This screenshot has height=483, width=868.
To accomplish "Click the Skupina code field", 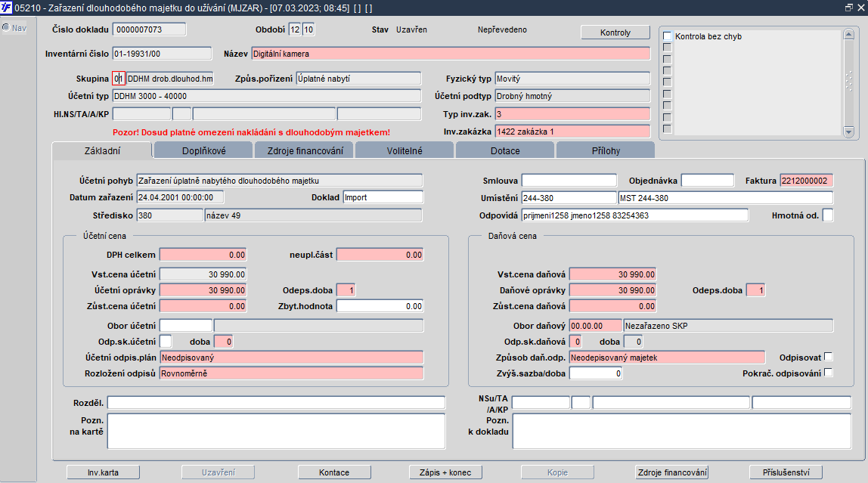I will [119, 79].
